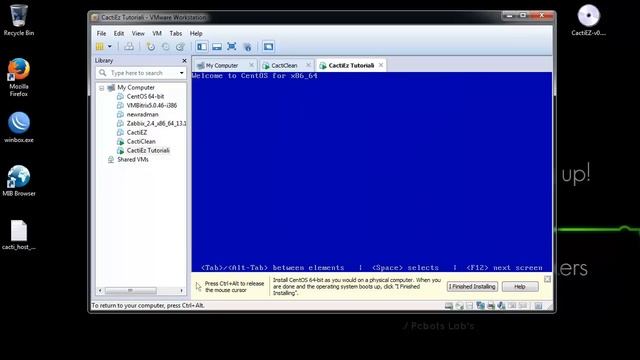Close the Library panel

pyautogui.click(x=184, y=60)
